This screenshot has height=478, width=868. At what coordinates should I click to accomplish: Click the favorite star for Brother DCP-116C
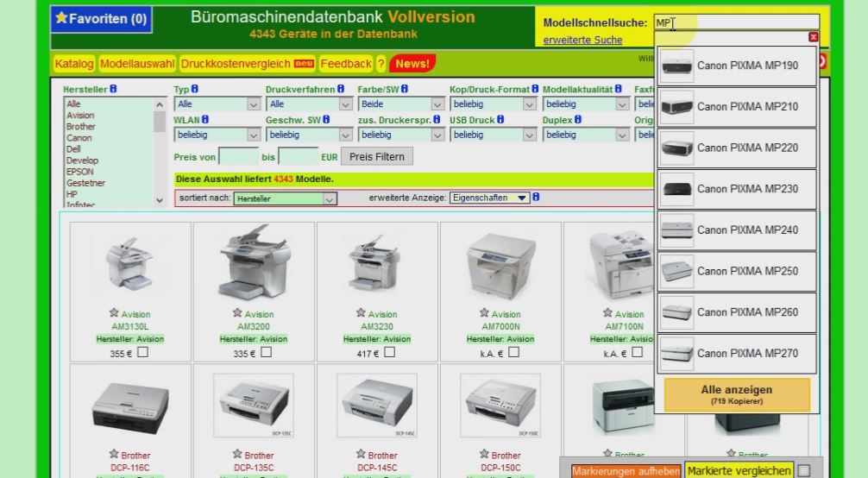[114, 454]
